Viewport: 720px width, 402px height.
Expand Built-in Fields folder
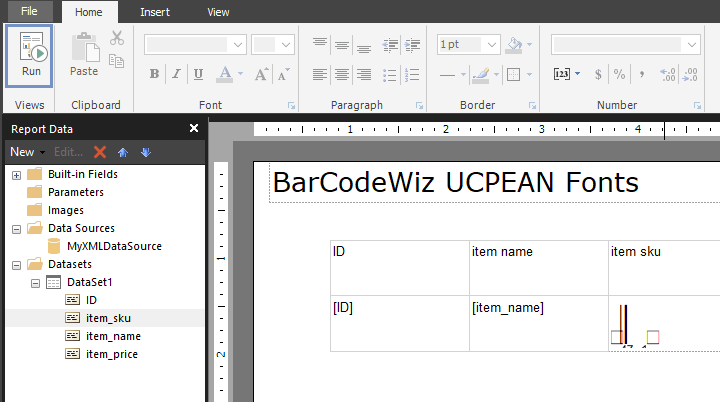coord(17,175)
